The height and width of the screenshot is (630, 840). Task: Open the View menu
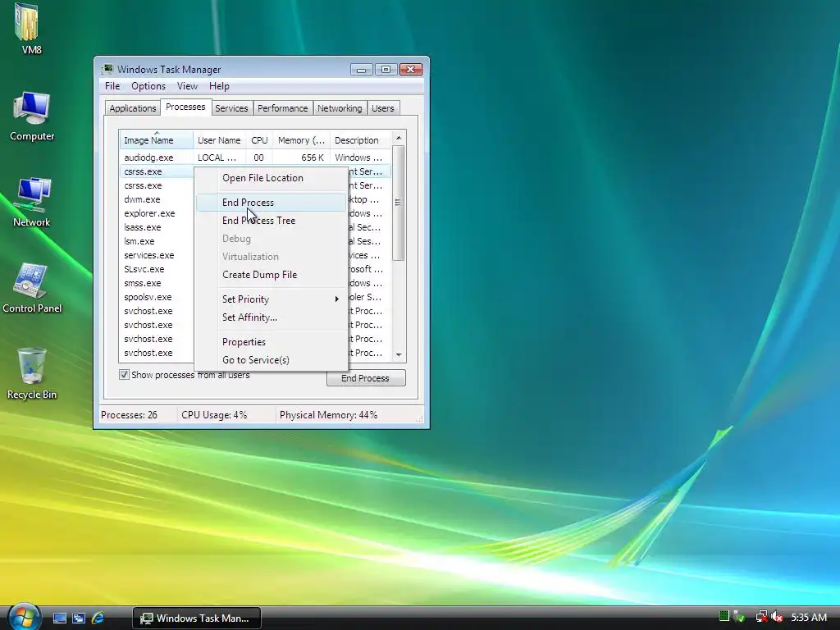[187, 86]
